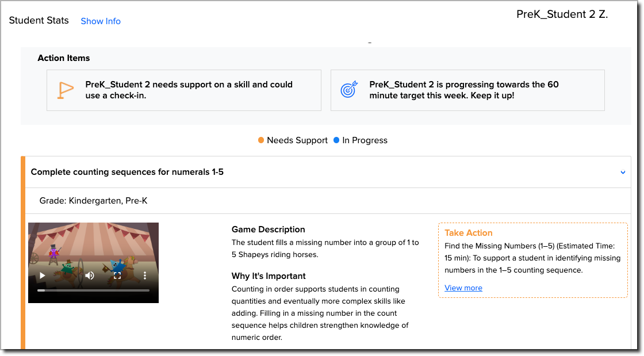Select the 60 minute target card
The height and width of the screenshot is (356, 644).
tap(467, 90)
